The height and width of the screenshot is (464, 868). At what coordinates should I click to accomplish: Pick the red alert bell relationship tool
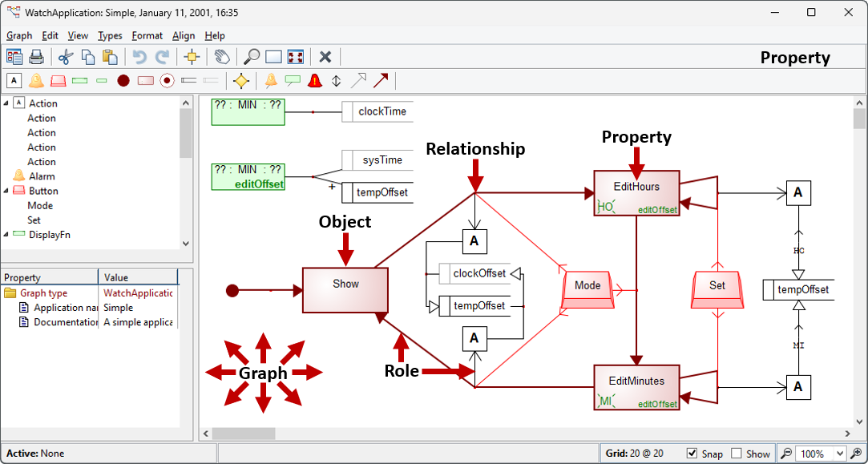pos(315,81)
